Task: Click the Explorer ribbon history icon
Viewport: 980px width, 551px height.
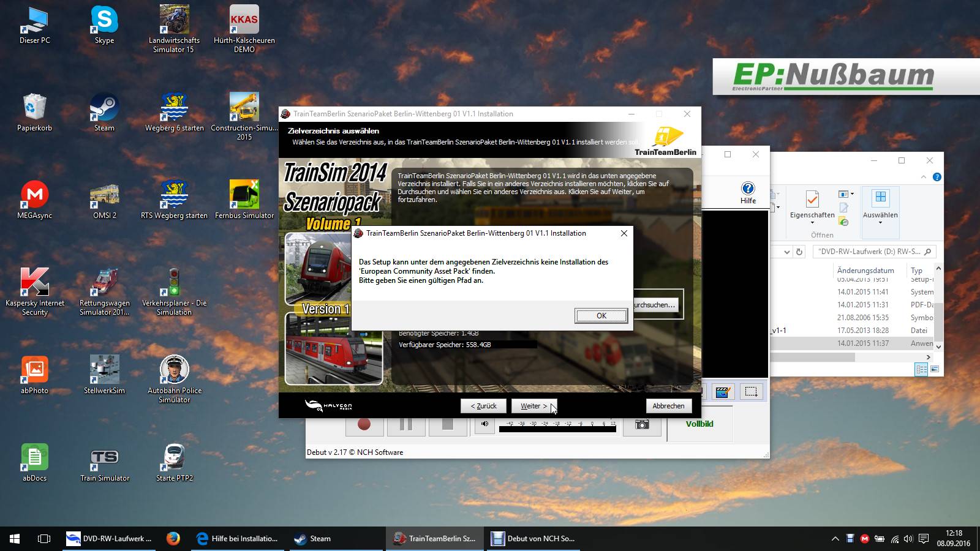Action: click(843, 221)
